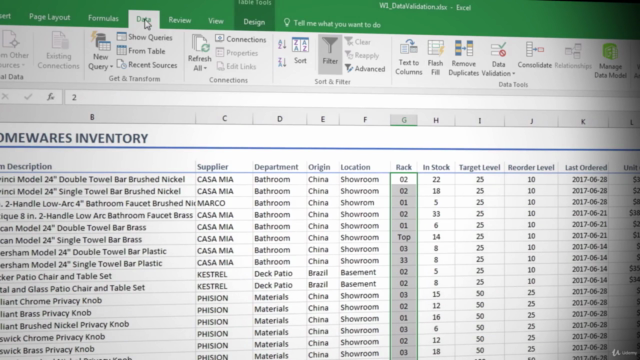The width and height of the screenshot is (640, 360).
Task: Click the Target Level header cell
Action: pos(480,167)
